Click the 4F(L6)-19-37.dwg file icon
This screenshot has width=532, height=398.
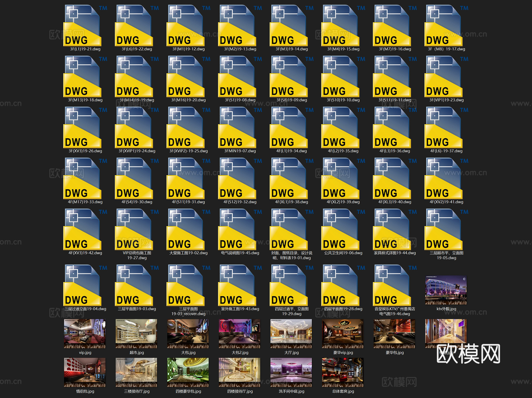[x=443, y=127]
